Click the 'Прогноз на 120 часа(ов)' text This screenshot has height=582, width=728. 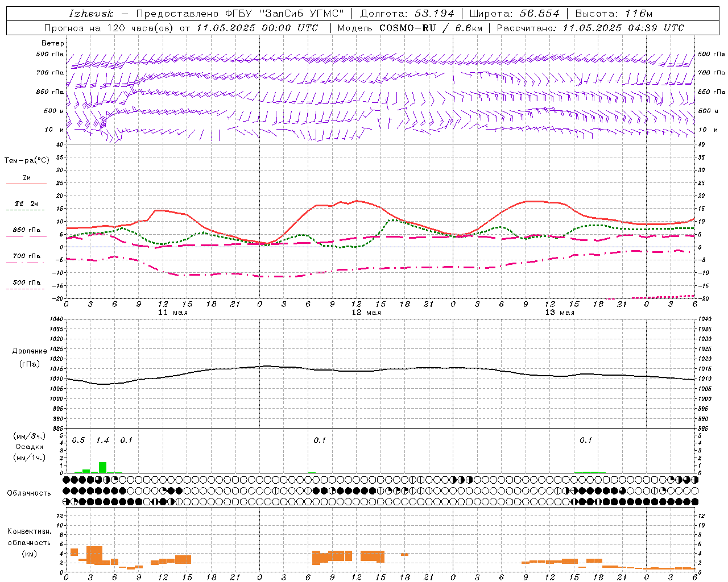[x=110, y=28]
